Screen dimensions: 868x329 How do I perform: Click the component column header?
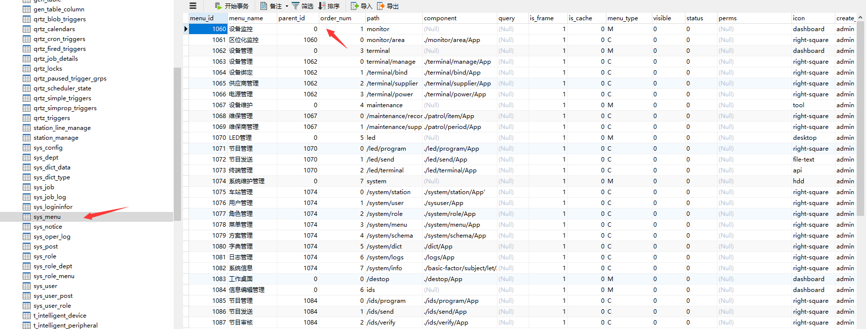[x=460, y=18]
